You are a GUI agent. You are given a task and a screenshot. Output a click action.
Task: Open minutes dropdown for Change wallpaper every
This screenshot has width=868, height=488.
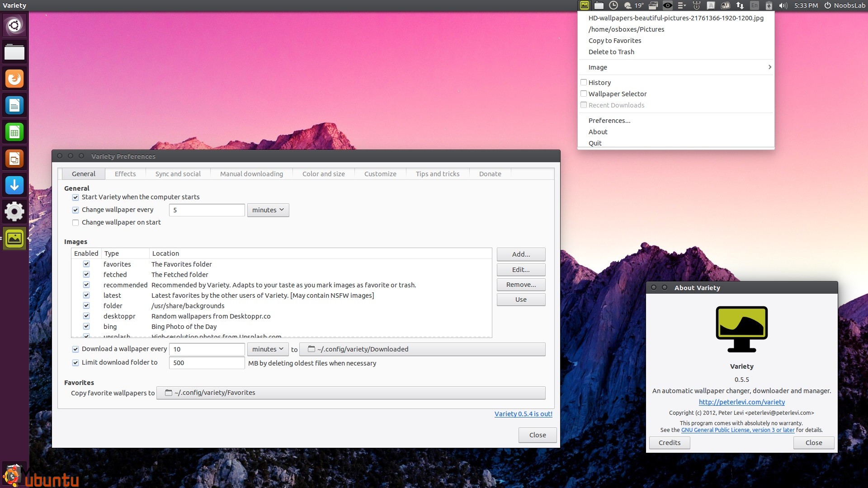pos(268,210)
